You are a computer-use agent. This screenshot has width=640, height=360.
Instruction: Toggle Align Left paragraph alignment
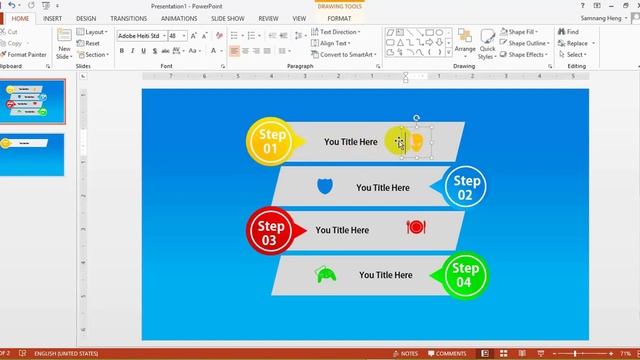click(x=234, y=51)
